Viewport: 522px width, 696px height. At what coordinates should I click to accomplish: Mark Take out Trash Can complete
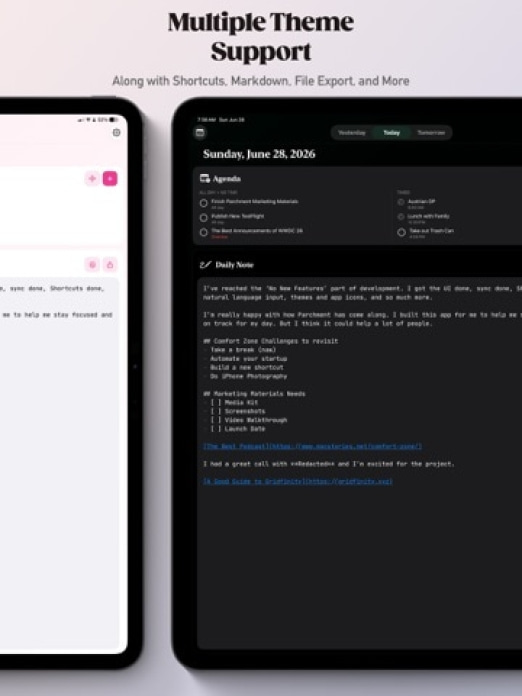(401, 232)
